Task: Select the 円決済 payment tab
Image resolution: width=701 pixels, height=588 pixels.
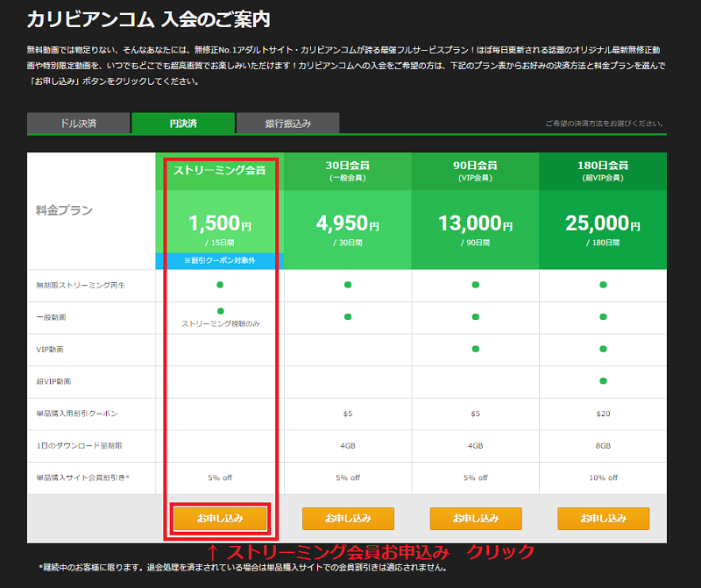Action: click(182, 124)
